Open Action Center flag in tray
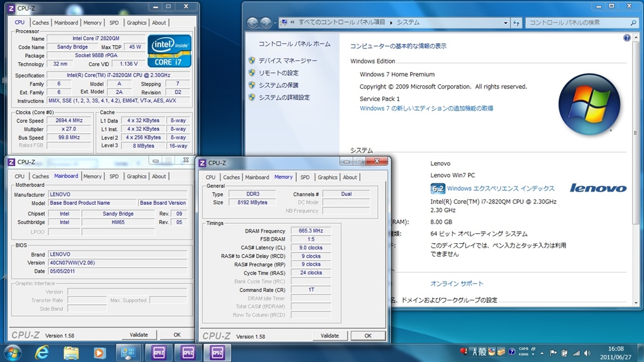The image size is (644, 362). pos(553,353)
